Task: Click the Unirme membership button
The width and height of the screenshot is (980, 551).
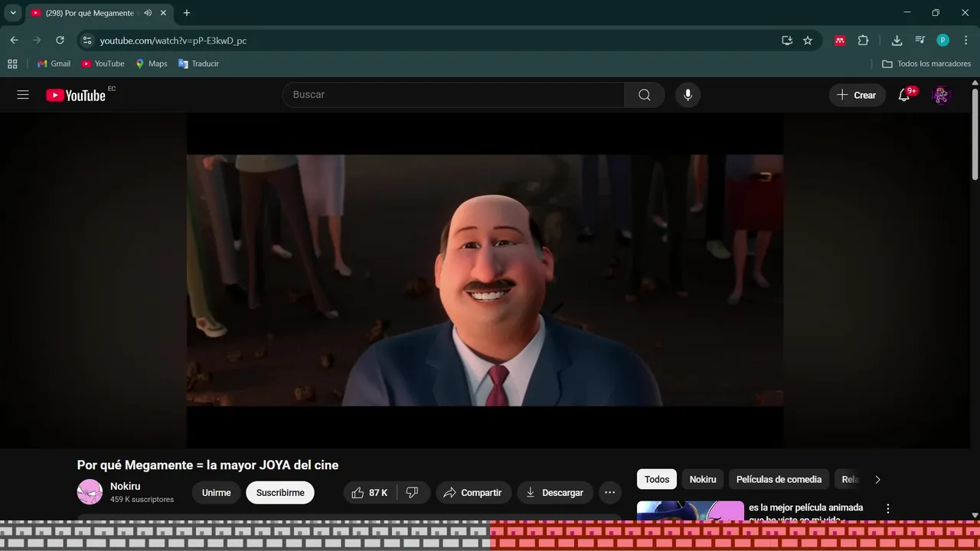Action: click(x=216, y=493)
